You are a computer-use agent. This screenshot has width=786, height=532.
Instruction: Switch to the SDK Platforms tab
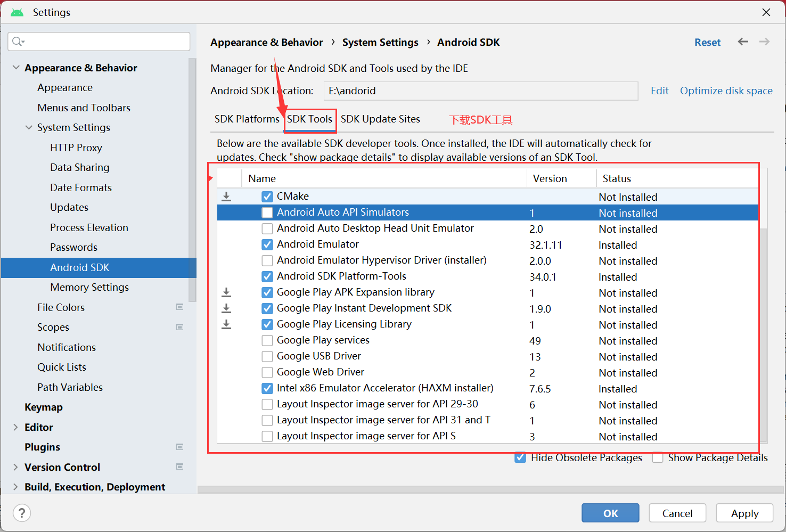pos(247,119)
